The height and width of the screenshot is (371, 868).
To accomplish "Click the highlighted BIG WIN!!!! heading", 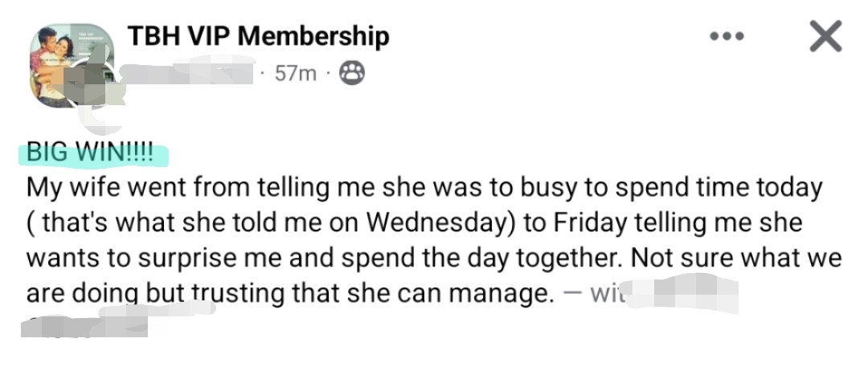I will pos(91,153).
